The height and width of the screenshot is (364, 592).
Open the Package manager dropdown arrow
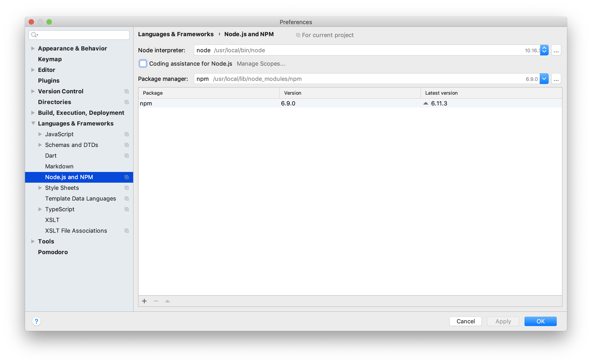pyautogui.click(x=544, y=79)
